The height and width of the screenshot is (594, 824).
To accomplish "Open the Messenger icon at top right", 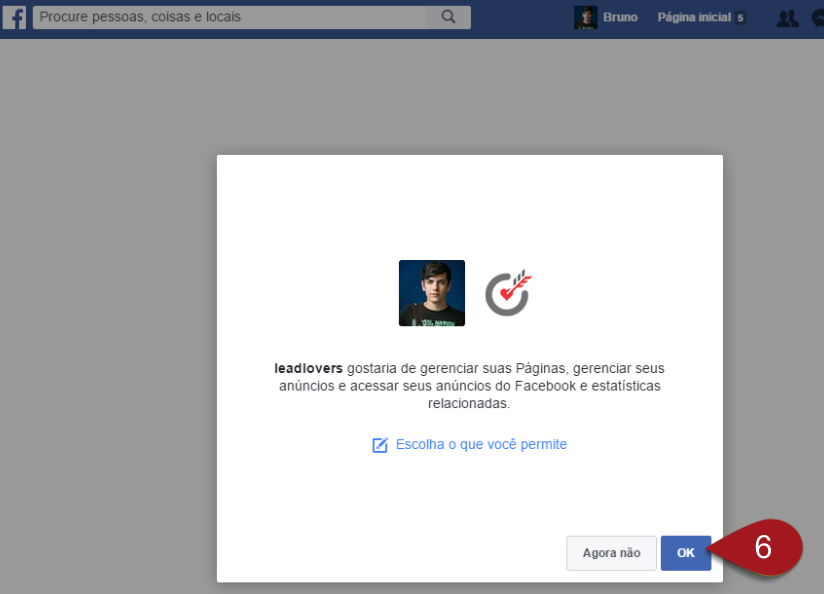I will point(818,17).
